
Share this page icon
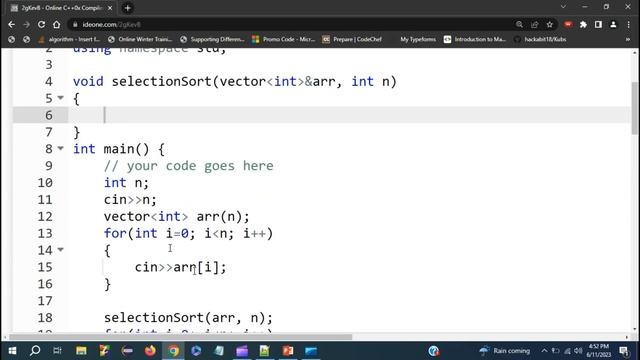(534, 24)
